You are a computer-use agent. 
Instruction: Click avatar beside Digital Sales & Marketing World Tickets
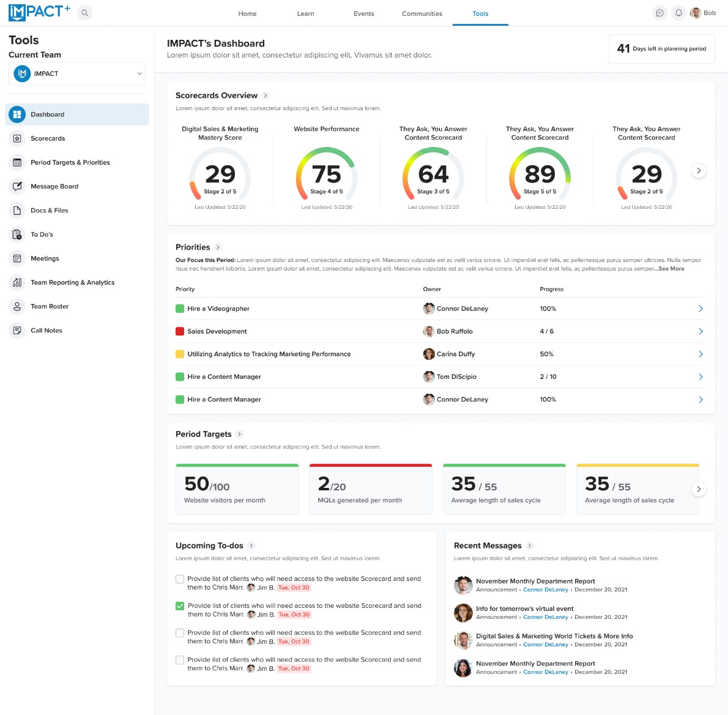point(463,640)
